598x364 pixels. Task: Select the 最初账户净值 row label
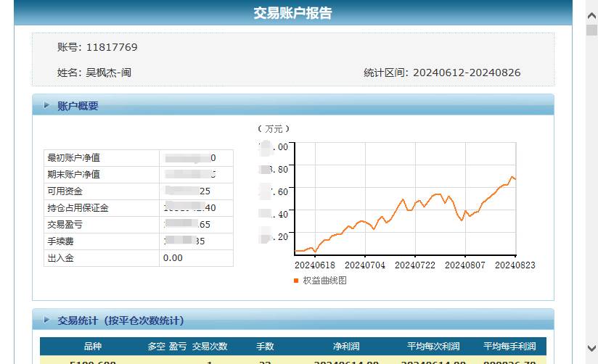click(x=73, y=158)
